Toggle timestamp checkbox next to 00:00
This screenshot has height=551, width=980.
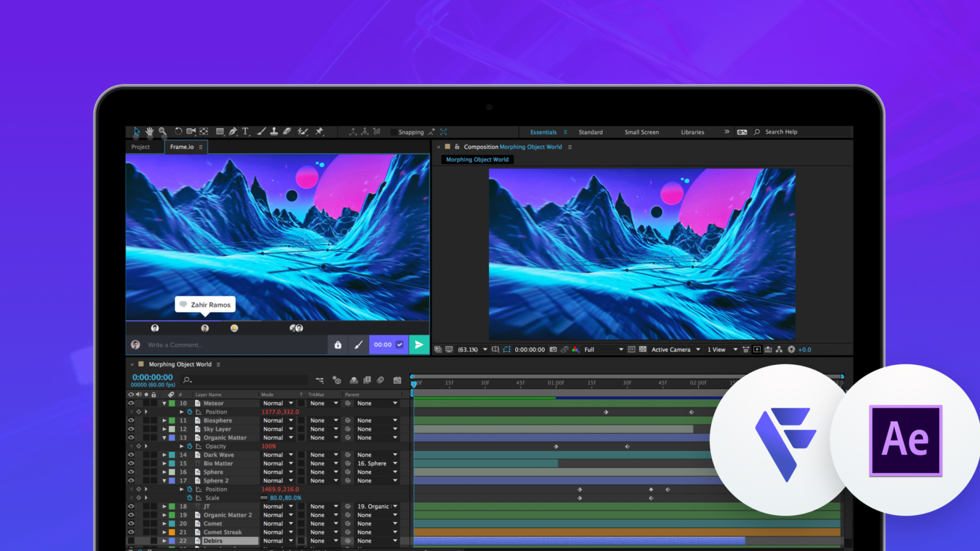coord(399,345)
